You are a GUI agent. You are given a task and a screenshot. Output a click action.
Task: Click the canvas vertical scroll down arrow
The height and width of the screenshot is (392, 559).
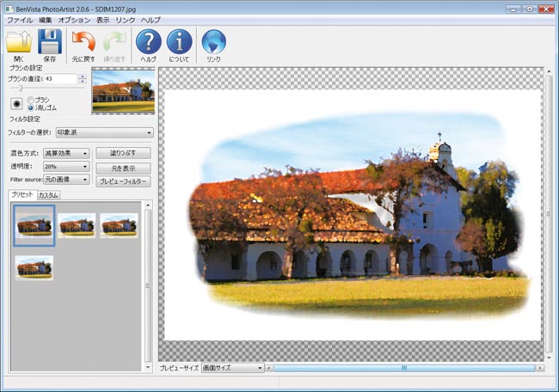pyautogui.click(x=549, y=358)
